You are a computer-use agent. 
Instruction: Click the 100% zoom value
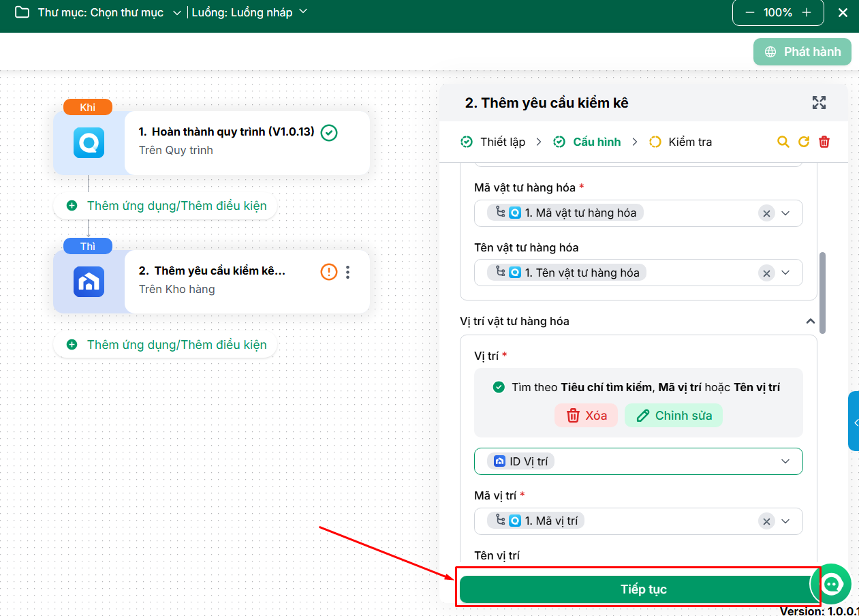pos(778,12)
